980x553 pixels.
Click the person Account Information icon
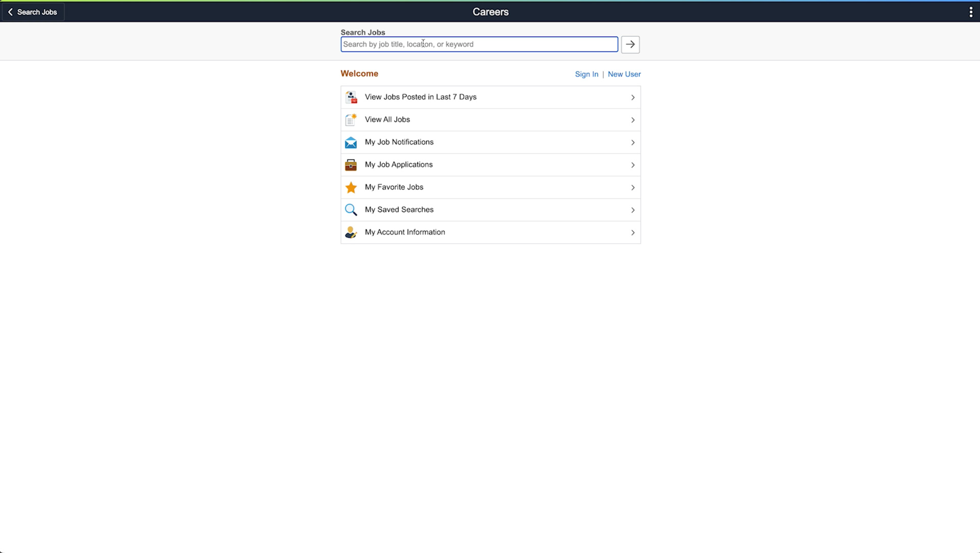[x=351, y=232]
